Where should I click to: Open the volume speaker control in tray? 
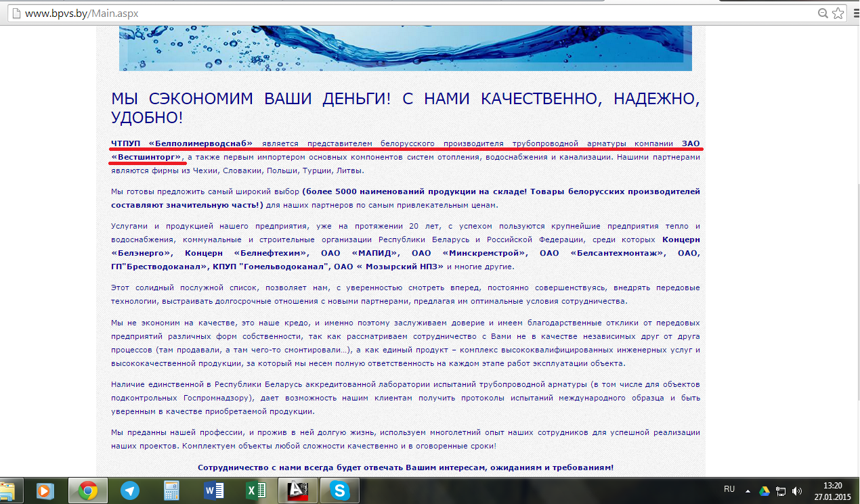click(x=797, y=490)
